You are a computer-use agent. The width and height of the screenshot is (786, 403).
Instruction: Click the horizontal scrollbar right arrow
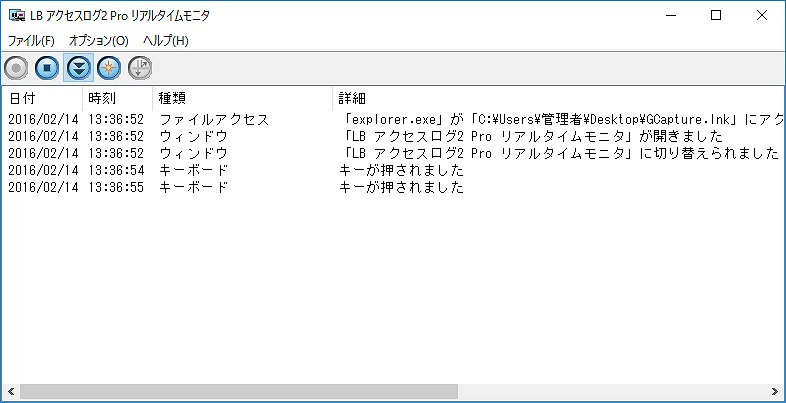tap(775, 391)
